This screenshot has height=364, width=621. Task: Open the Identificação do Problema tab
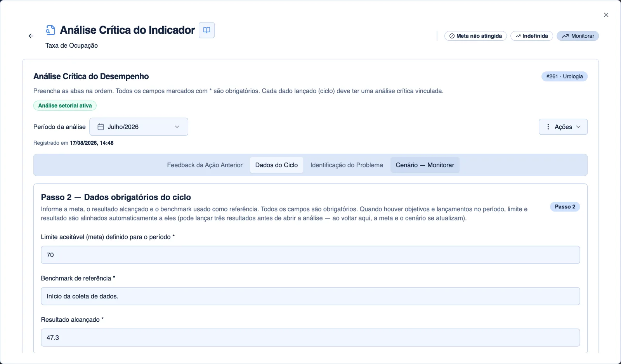(347, 165)
